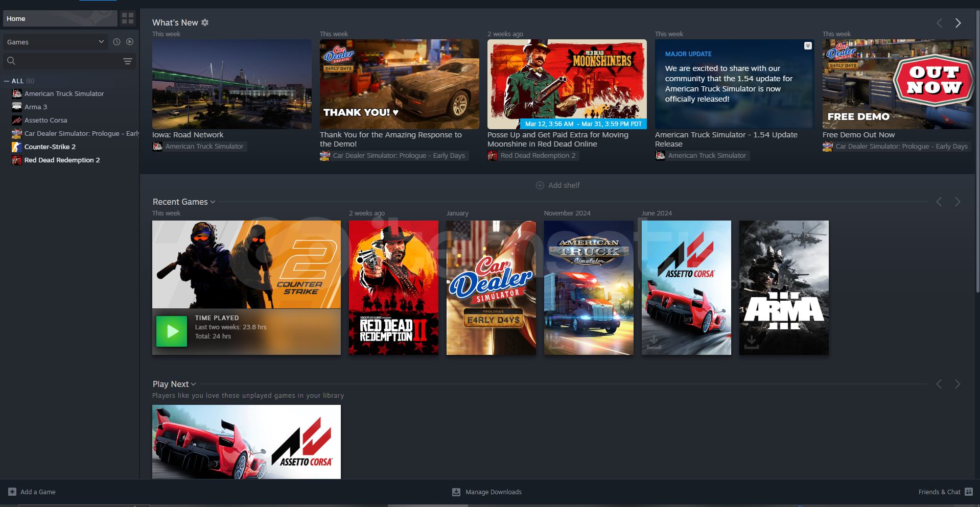Select Assetto Corsa in library list

[46, 120]
